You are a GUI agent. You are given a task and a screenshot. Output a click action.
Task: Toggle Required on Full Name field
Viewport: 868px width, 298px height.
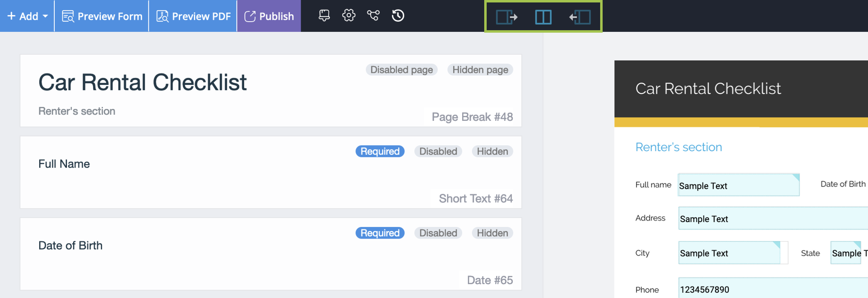coord(380,151)
